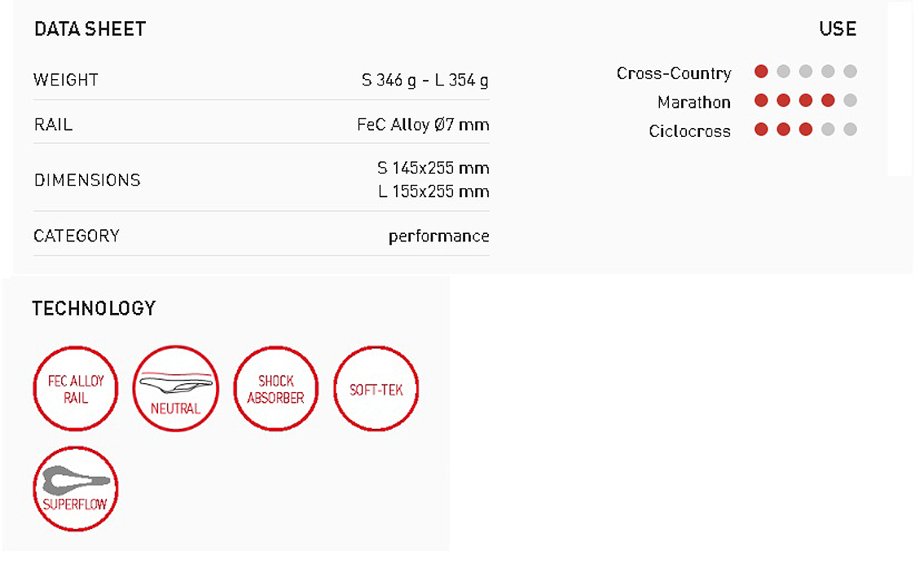The height and width of the screenshot is (578, 924).
Task: Open the Soft-Tek technology icon
Action: [x=376, y=389]
